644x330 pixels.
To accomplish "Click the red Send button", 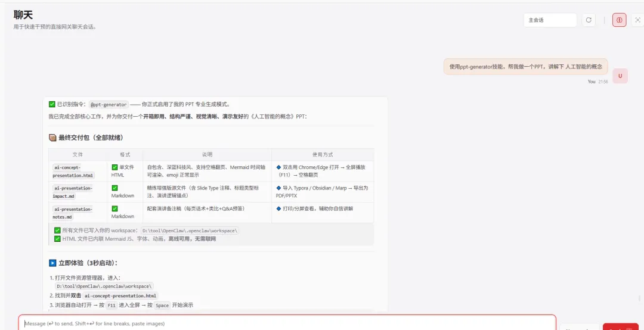I will coord(621,327).
